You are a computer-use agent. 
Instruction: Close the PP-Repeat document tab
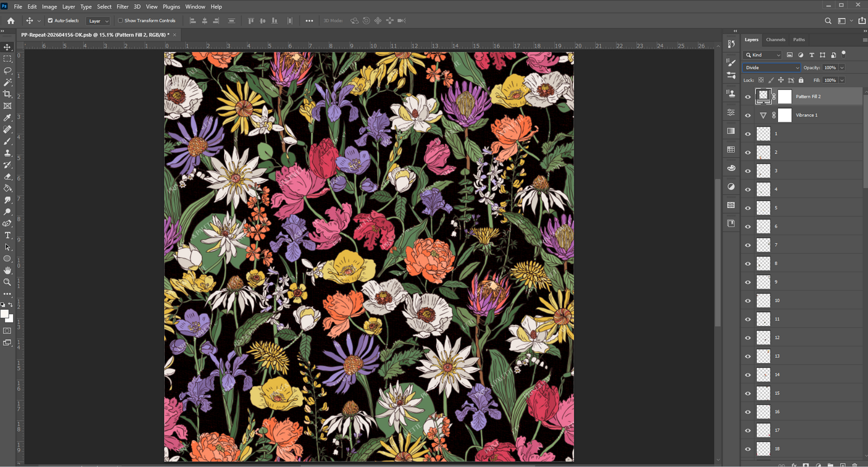point(175,35)
